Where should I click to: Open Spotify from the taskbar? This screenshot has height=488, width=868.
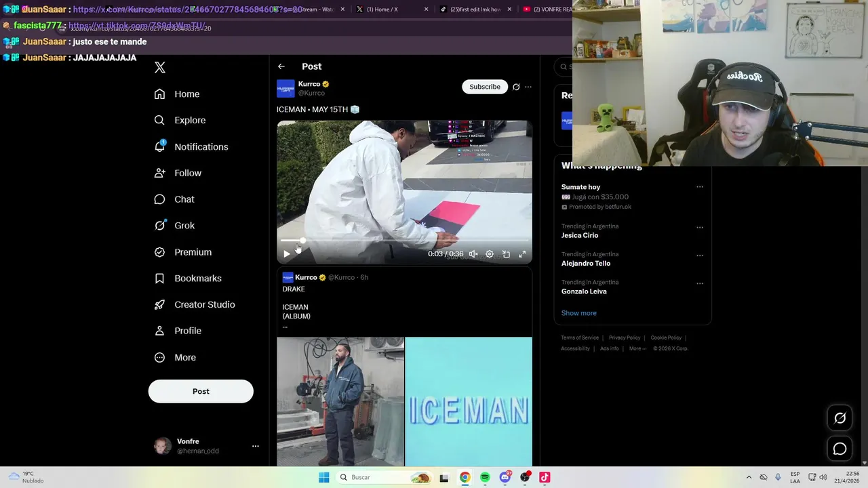click(485, 477)
